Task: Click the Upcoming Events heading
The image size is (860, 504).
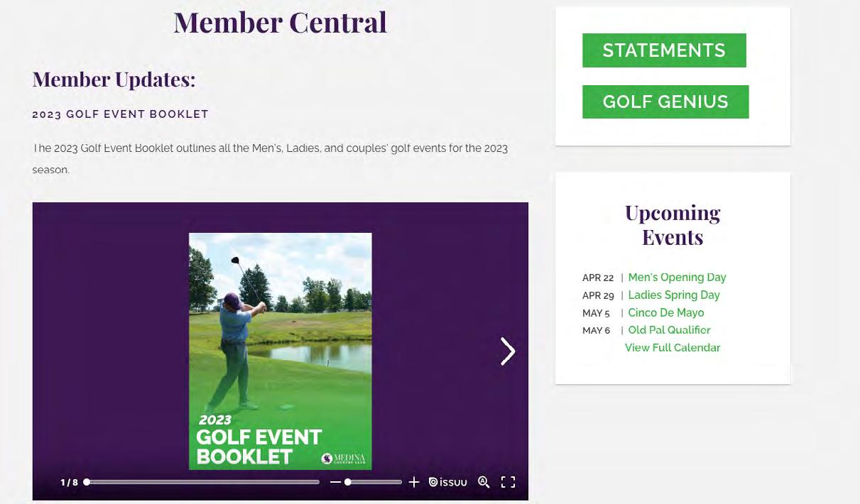Action: coord(673,224)
